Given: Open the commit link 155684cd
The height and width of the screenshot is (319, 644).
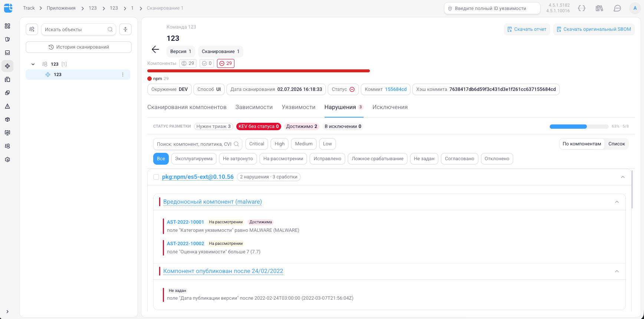Looking at the screenshot, I should point(396,89).
